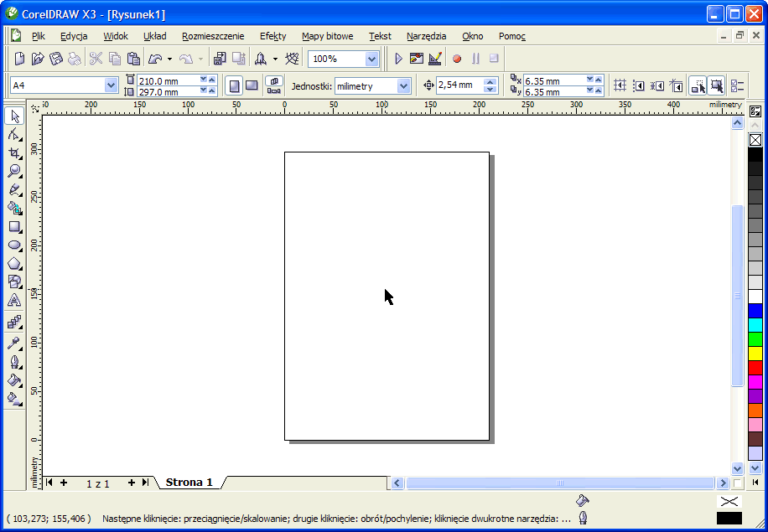Select the Polygon tool
This screenshot has width=768, height=532.
[x=14, y=263]
